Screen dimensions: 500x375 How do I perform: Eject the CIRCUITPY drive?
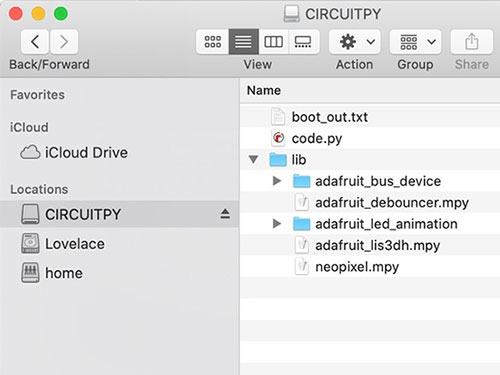coord(225,214)
